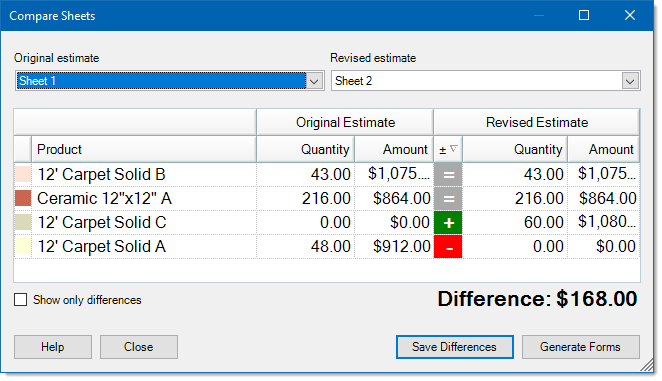Grab the resize grip of Compare Sheets
662x381 pixels.
pos(647,366)
